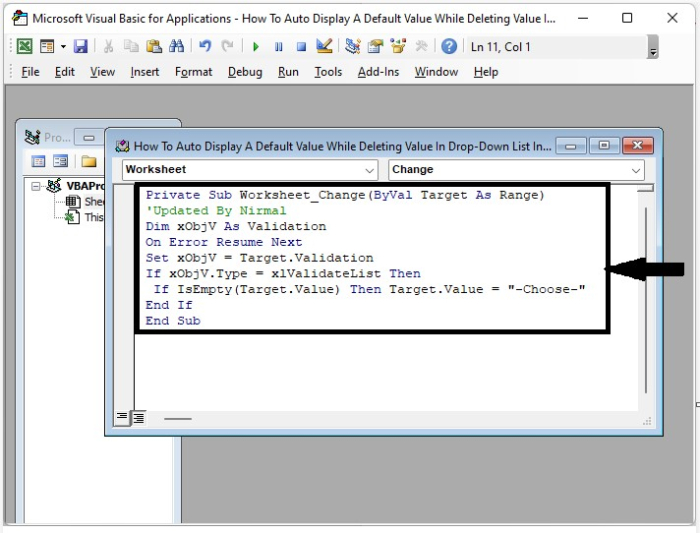The height and width of the screenshot is (533, 700).
Task: Open the Window menu
Action: pos(436,72)
